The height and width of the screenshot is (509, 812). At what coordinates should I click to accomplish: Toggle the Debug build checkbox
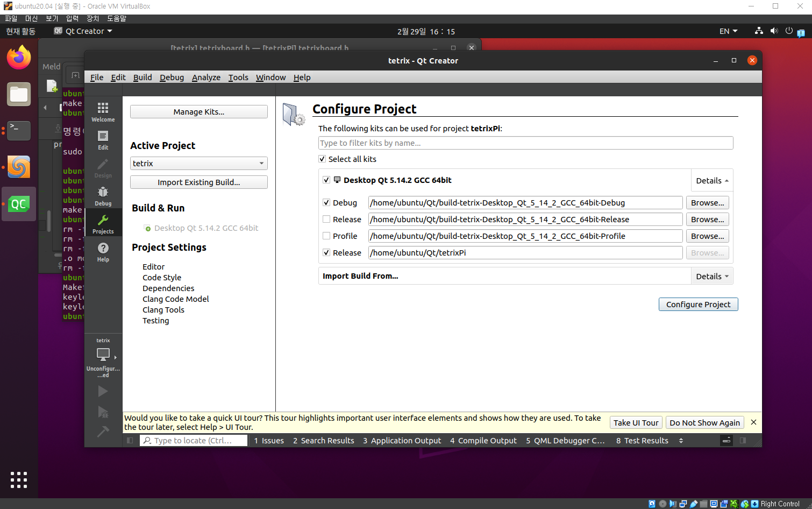point(326,202)
